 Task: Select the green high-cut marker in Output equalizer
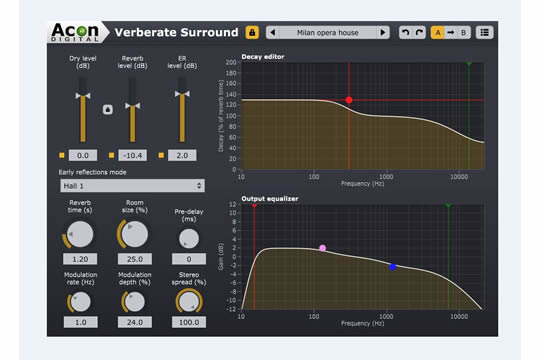tap(448, 205)
